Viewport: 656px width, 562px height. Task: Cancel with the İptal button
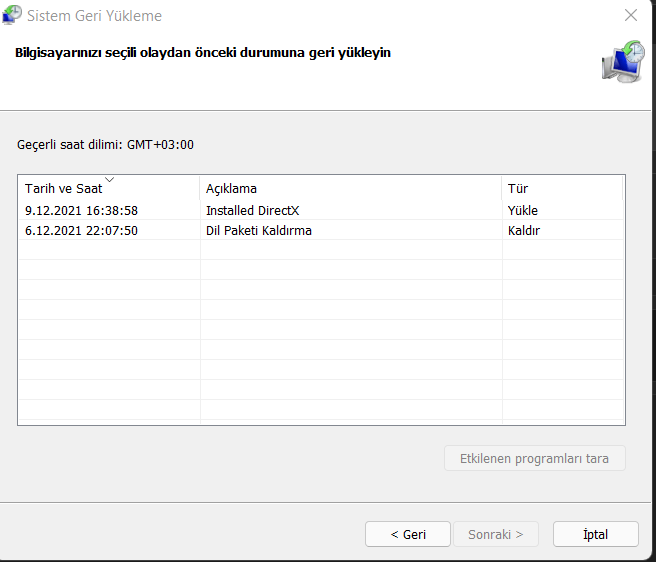pyautogui.click(x=595, y=534)
